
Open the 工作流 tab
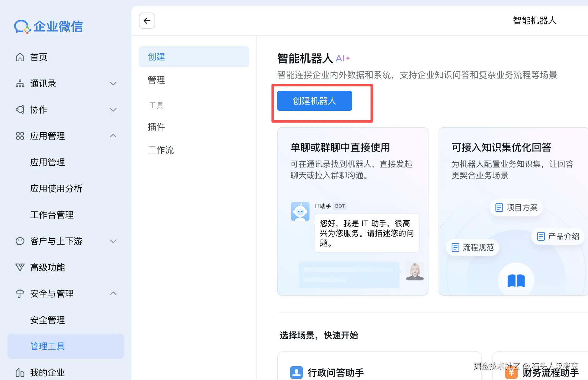point(194,150)
